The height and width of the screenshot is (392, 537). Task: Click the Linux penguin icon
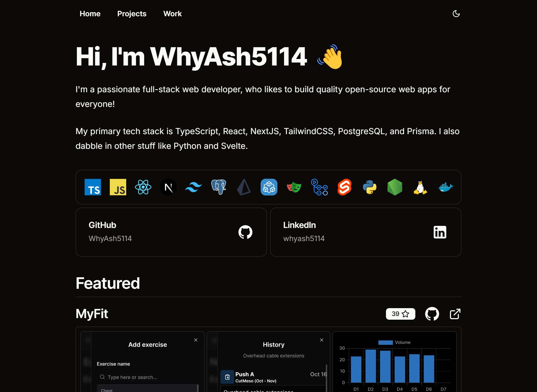[420, 187]
